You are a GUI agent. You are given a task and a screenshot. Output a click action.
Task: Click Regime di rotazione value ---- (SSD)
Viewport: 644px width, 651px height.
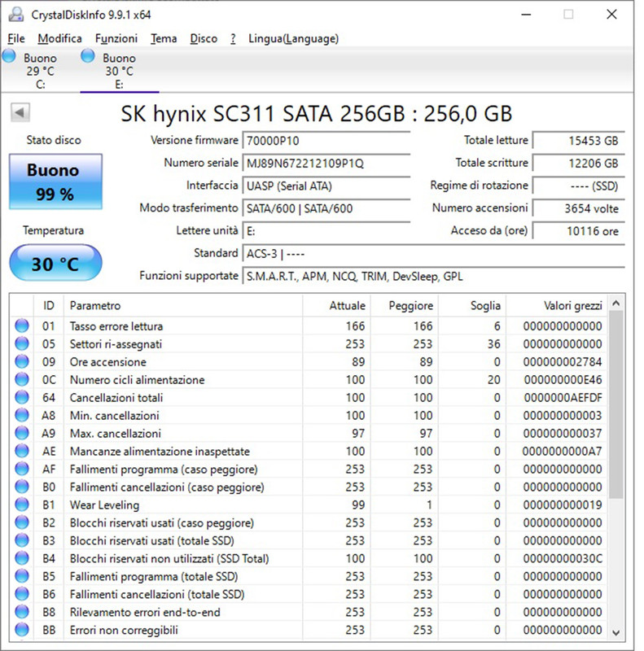pos(578,186)
